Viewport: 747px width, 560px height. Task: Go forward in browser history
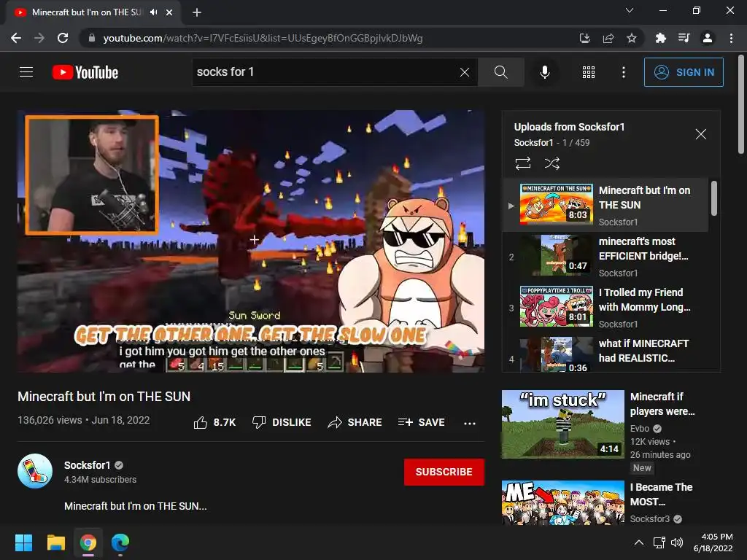tap(39, 38)
